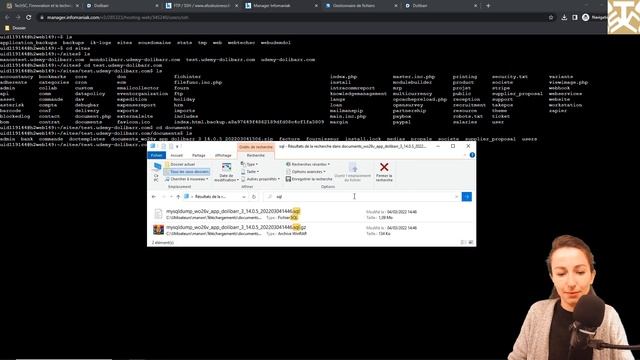Viewport: 640px width, 360px height.
Task: Open the Chrome profile avatar
Action: tap(586, 18)
